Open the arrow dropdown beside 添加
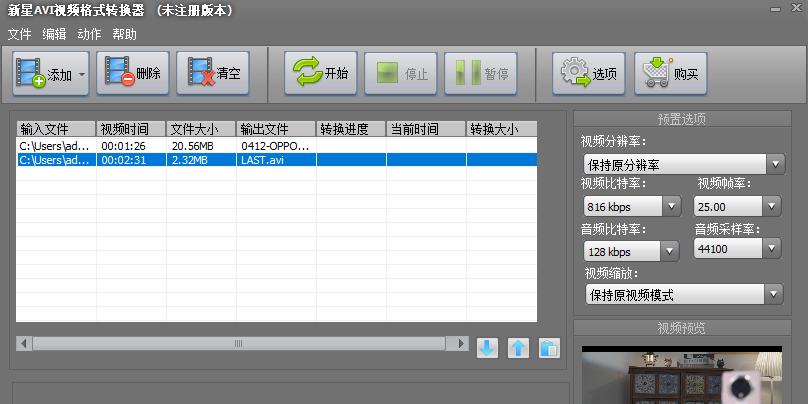This screenshot has height=404, width=808. [82, 74]
